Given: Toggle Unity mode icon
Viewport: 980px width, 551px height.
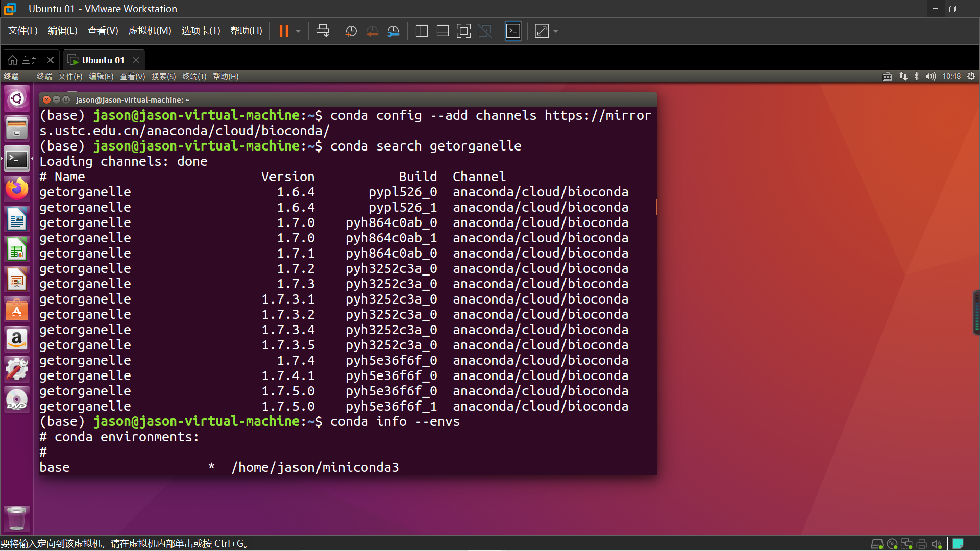Looking at the screenshot, I should click(484, 31).
